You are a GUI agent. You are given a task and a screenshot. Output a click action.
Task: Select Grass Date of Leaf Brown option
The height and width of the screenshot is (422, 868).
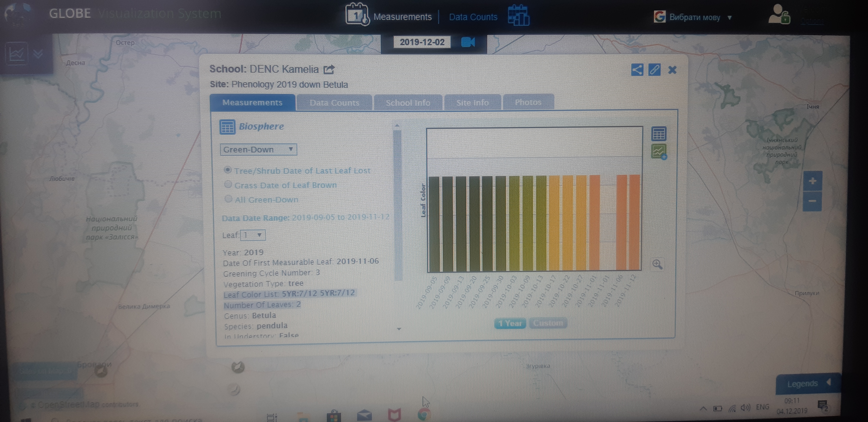click(x=228, y=184)
